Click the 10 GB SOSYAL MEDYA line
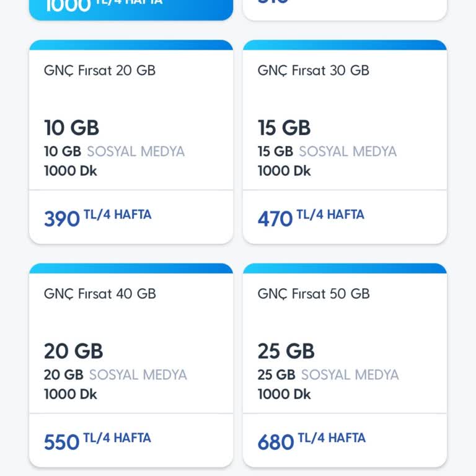 [114, 151]
